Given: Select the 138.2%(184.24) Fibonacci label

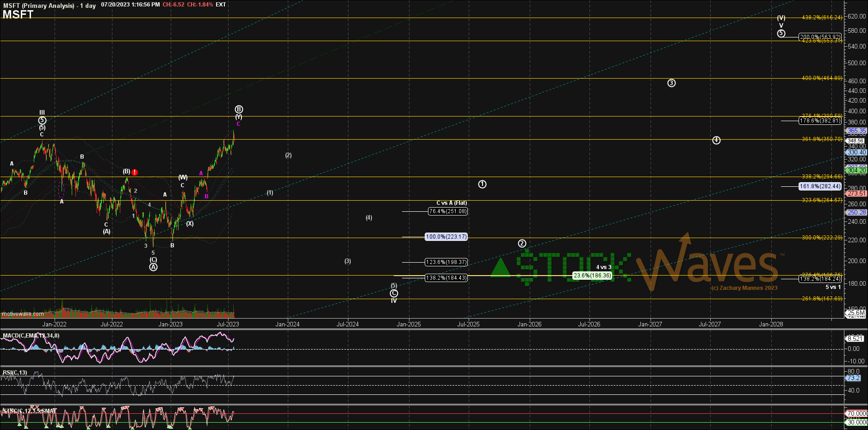Looking at the screenshot, I should pyautogui.click(x=820, y=279).
